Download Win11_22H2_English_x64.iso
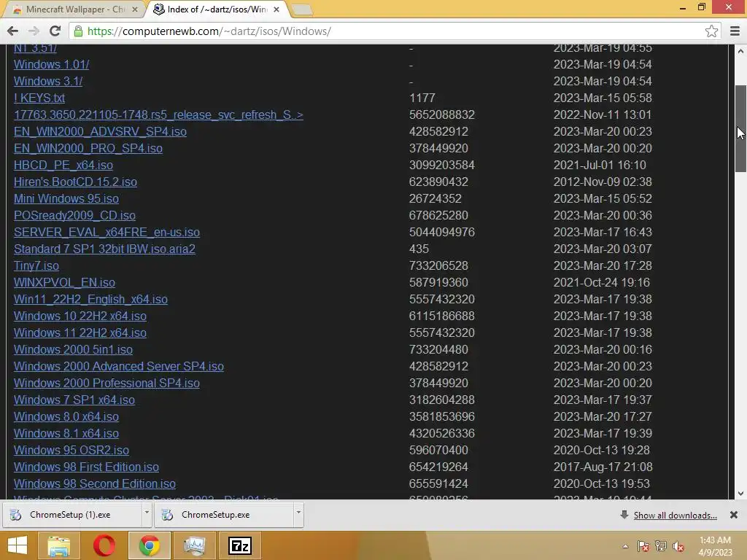747x560 pixels. (x=90, y=299)
